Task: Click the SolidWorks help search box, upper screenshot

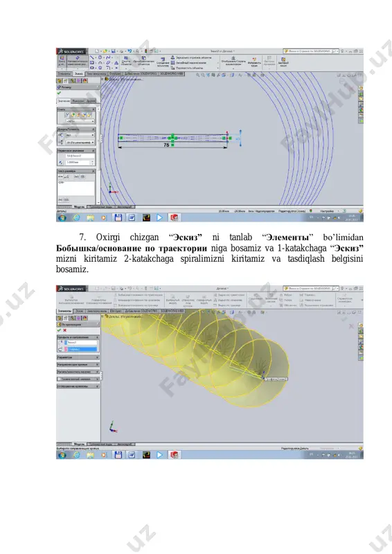Action: pos(311,51)
